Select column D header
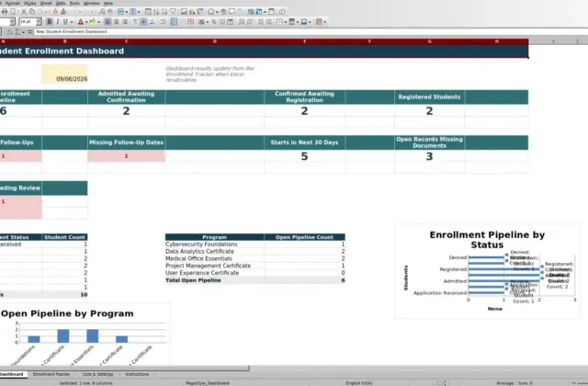 214,41
